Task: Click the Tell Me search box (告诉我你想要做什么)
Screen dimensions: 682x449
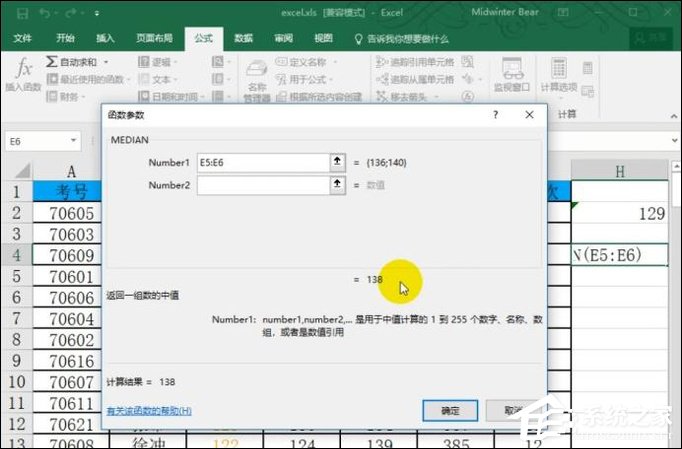Action: coord(402,39)
